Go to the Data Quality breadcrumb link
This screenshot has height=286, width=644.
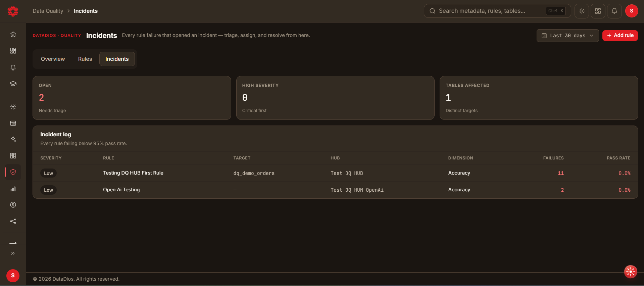48,11
